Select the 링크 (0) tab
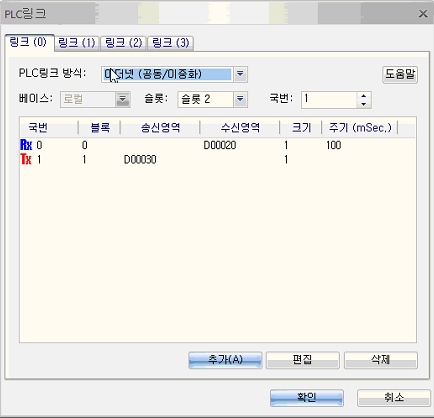 coord(29,42)
